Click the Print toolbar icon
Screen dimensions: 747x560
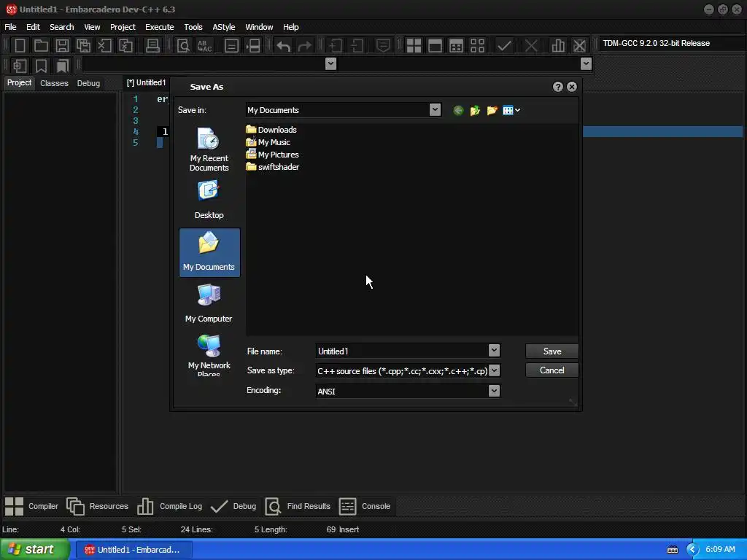152,46
